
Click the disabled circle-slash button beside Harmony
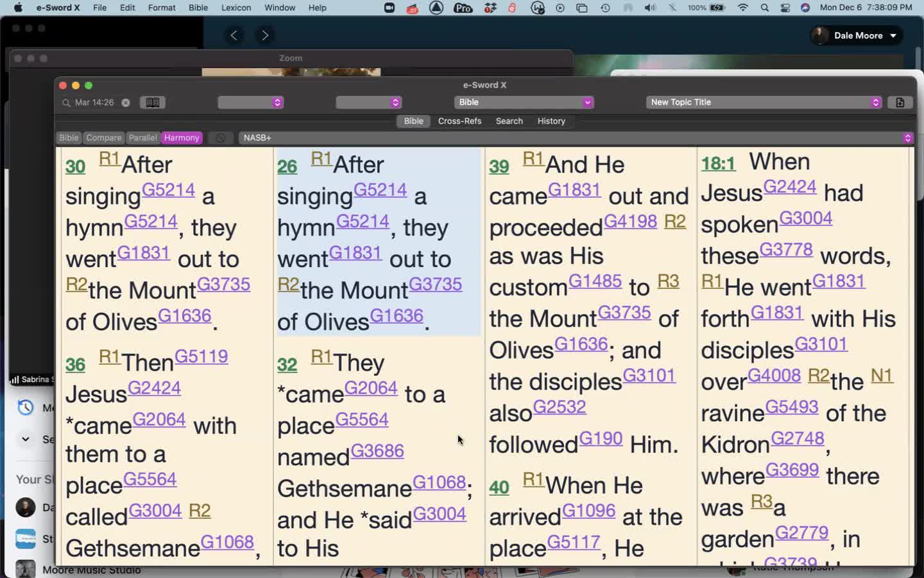pyautogui.click(x=220, y=138)
